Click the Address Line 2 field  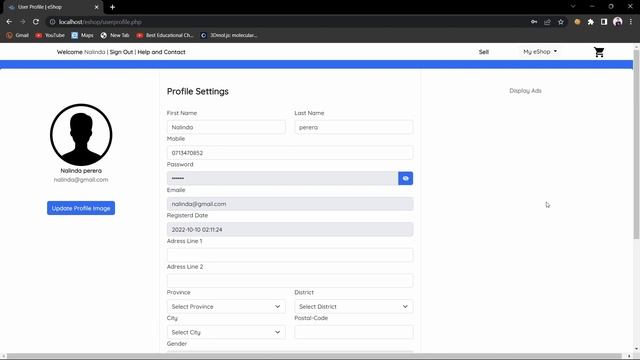tap(290, 281)
